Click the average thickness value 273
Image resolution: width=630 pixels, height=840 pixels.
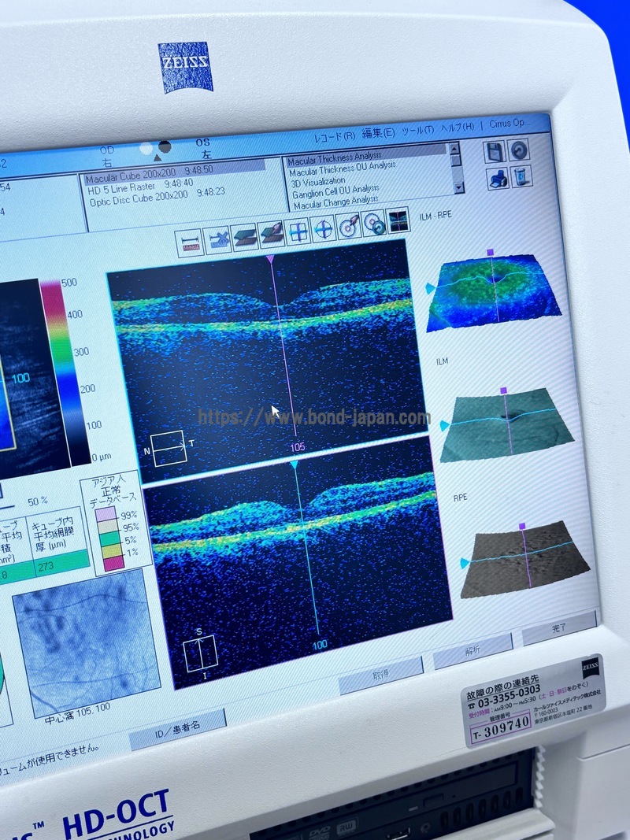click(x=46, y=566)
